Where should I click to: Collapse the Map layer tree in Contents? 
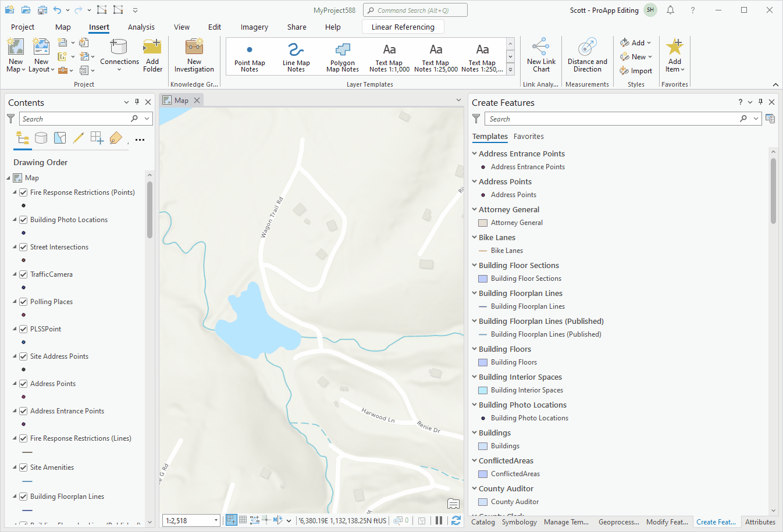click(x=9, y=177)
